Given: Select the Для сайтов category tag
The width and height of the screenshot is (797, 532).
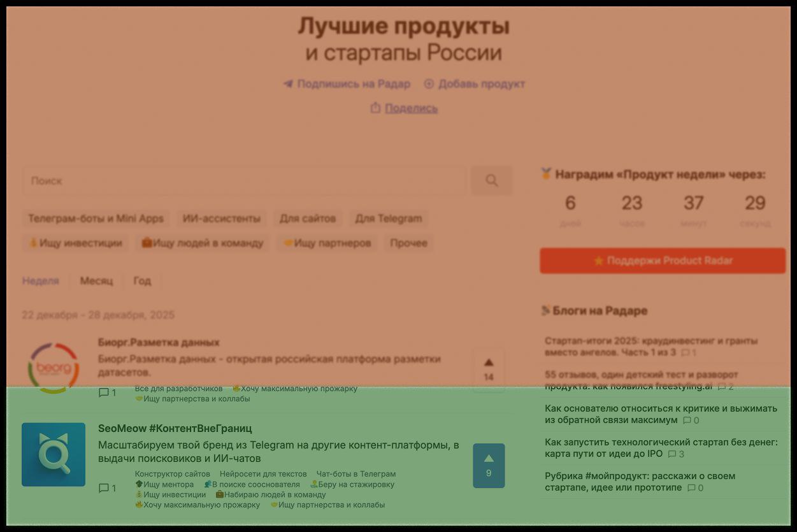Looking at the screenshot, I should coord(308,219).
